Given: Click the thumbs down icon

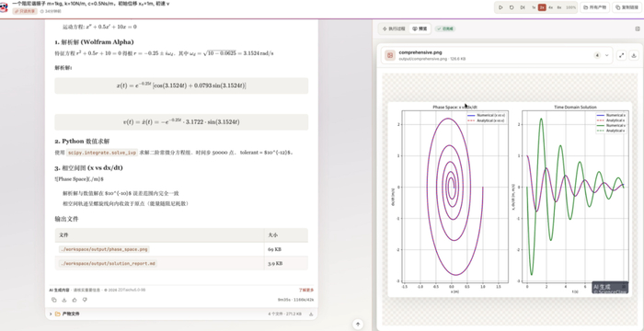Looking at the screenshot, I should point(85,300).
